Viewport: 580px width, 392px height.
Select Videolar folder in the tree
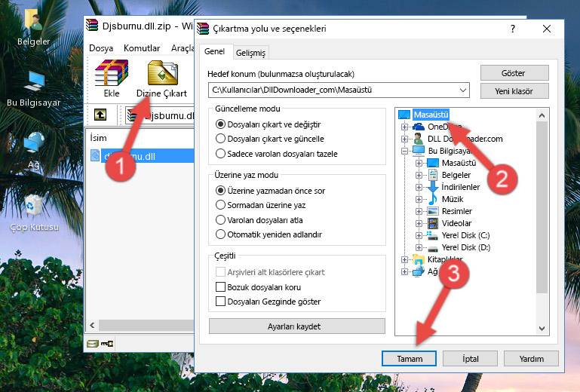pos(456,223)
